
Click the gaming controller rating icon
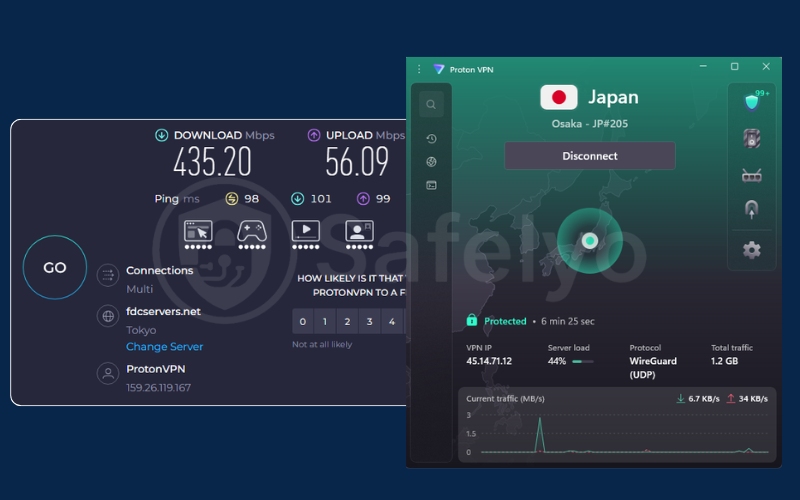pyautogui.click(x=252, y=235)
